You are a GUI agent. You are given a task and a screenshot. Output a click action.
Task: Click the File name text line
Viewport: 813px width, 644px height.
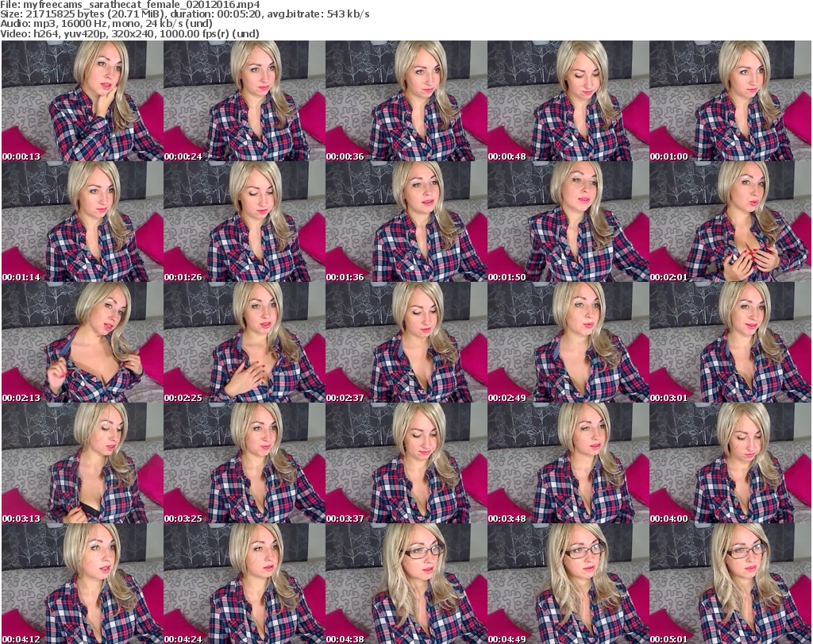(130, 5)
